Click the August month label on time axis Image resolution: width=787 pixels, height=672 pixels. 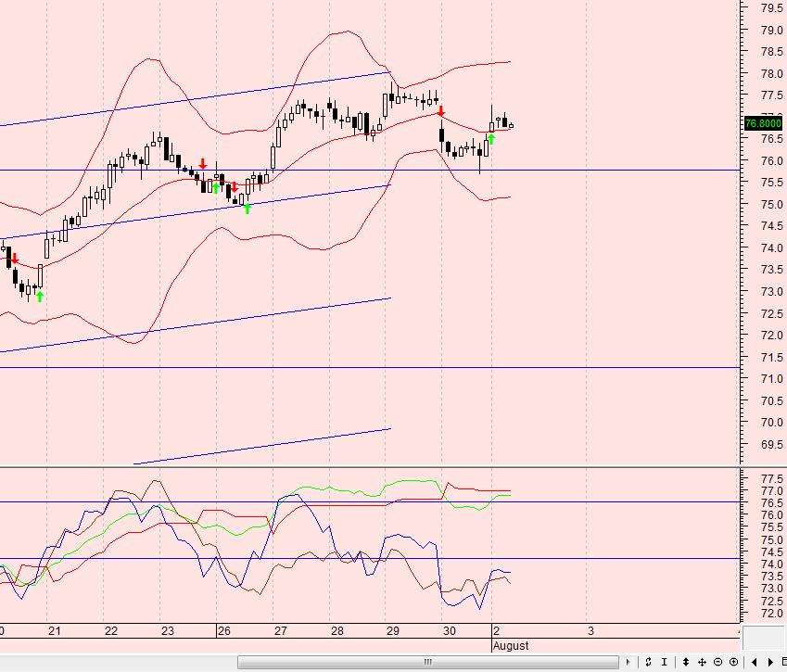(x=511, y=645)
